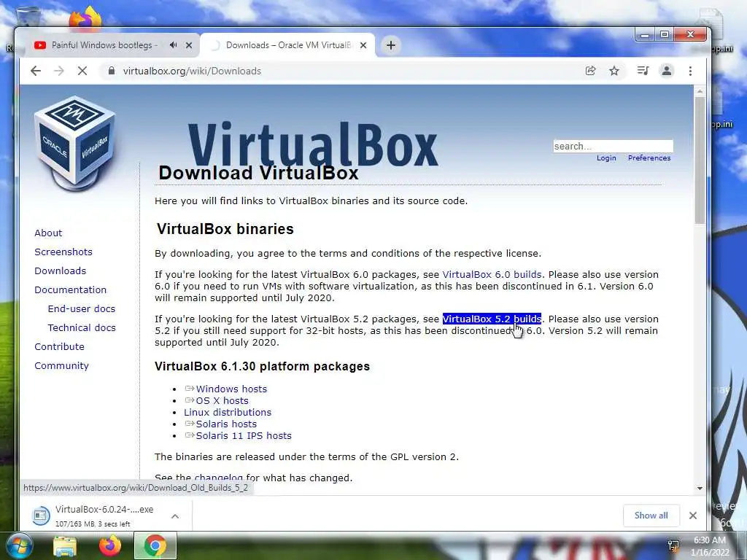Download the OS X hosts package
The width and height of the screenshot is (747, 560).
point(222,401)
